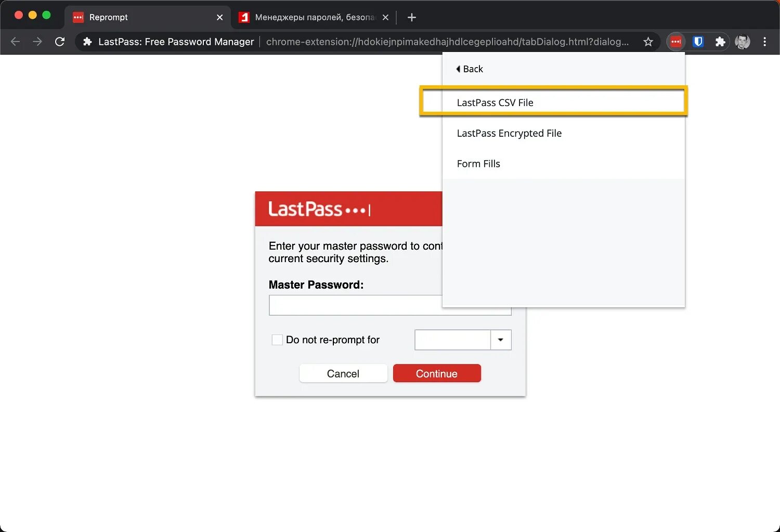This screenshot has height=532, width=780.
Task: Reload the page with the refresh icon
Action: [x=60, y=42]
